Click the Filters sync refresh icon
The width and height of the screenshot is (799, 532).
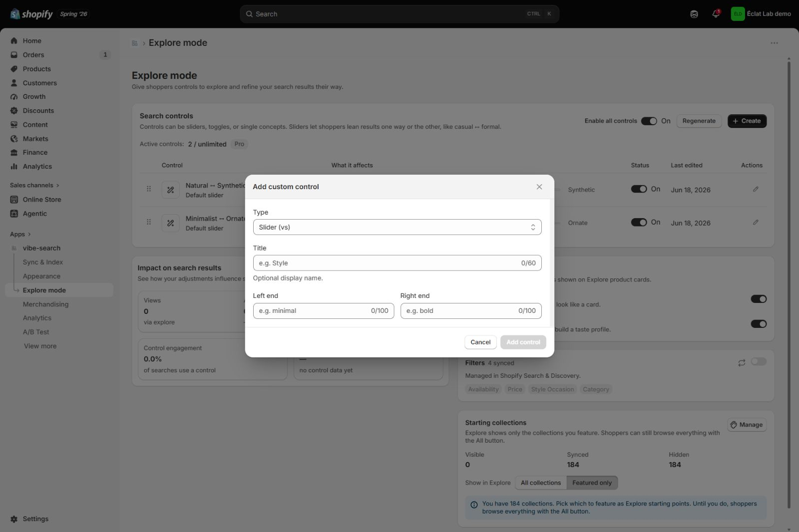click(x=742, y=363)
